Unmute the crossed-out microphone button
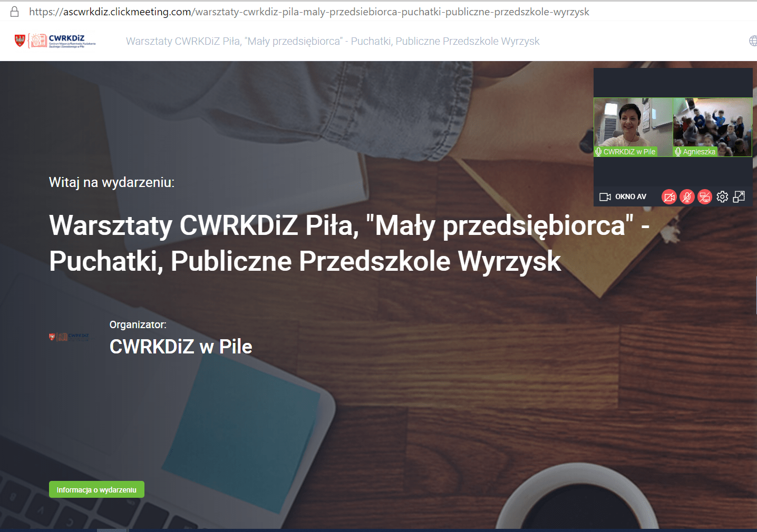 686,197
